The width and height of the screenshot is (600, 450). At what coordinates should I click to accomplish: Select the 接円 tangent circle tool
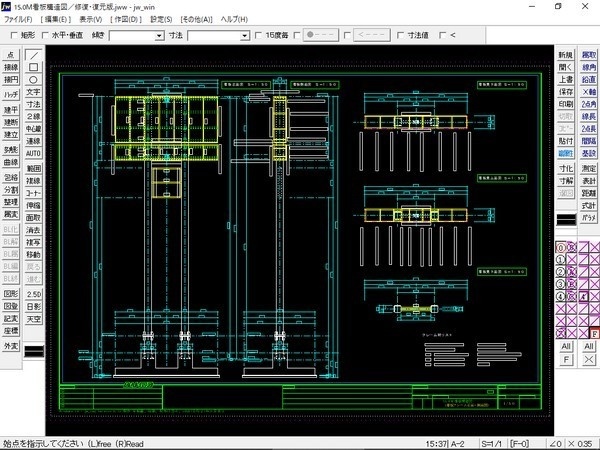click(11, 80)
